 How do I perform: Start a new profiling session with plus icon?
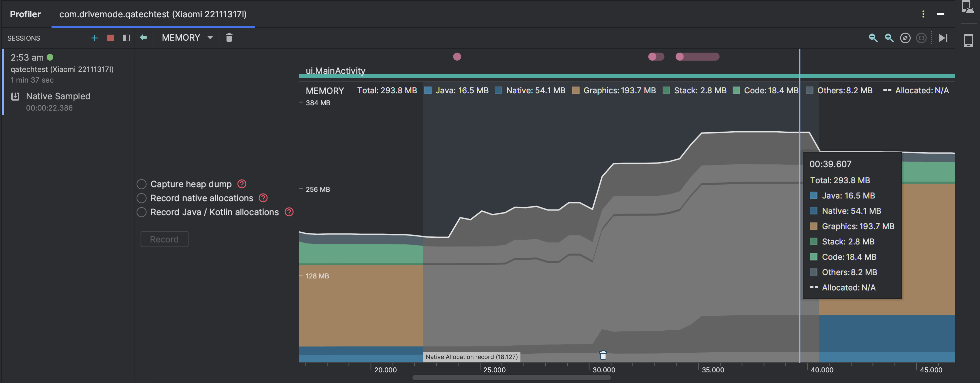coord(94,38)
